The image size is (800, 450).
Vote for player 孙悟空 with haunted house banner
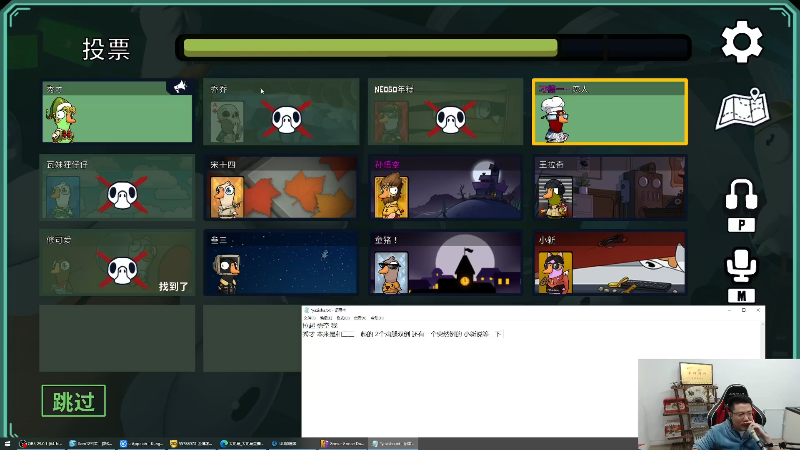[x=445, y=187]
